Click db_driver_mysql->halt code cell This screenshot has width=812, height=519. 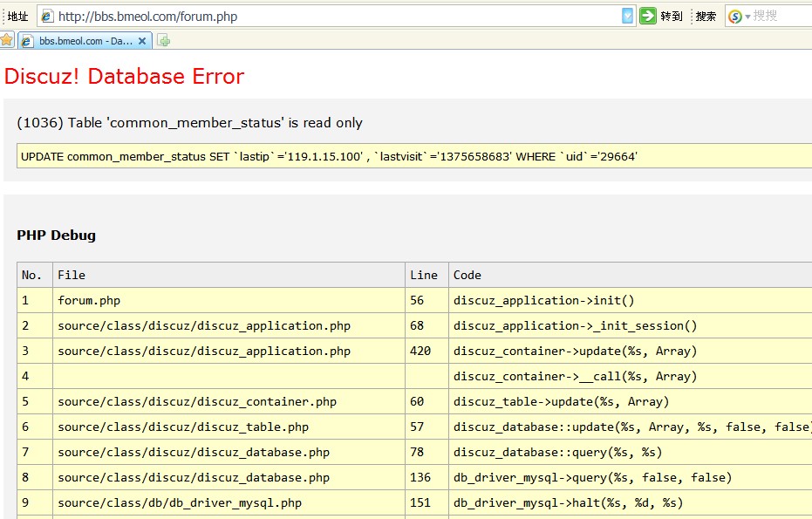pyautogui.click(x=631, y=503)
